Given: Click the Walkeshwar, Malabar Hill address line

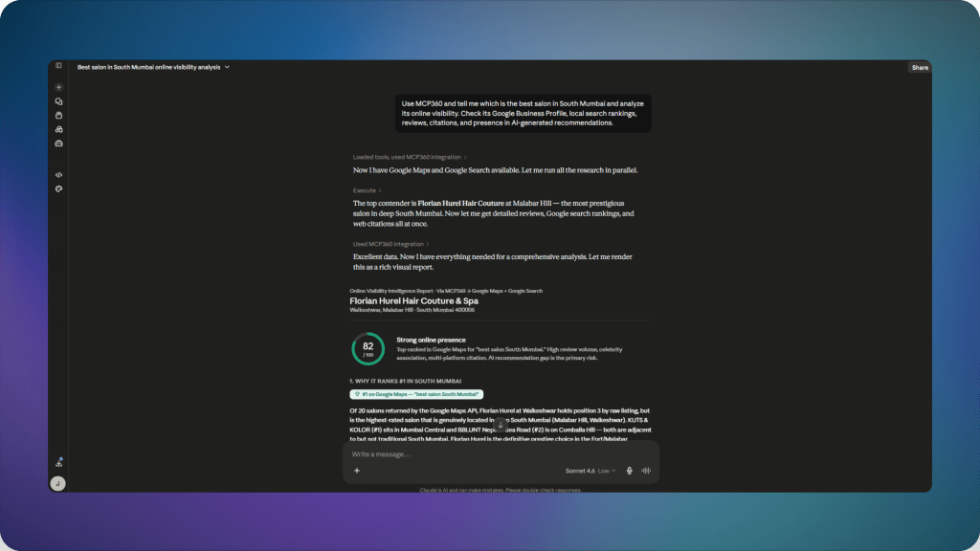Looking at the screenshot, I should pyautogui.click(x=412, y=310).
